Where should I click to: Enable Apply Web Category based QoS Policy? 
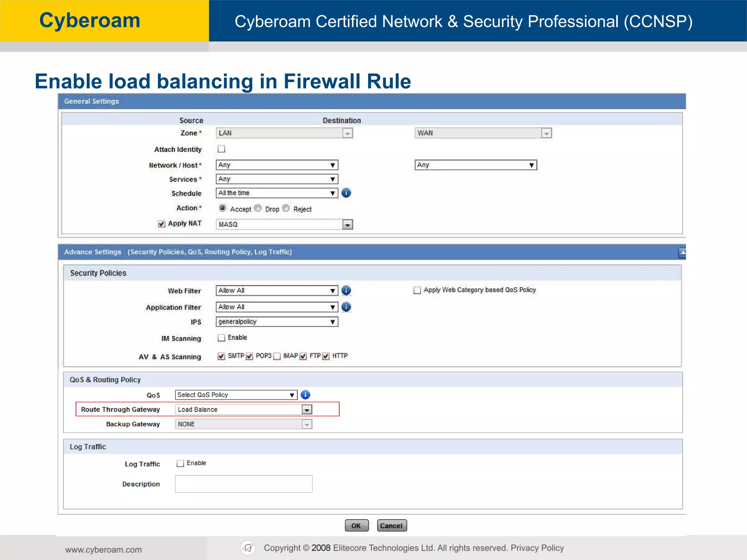(x=417, y=290)
